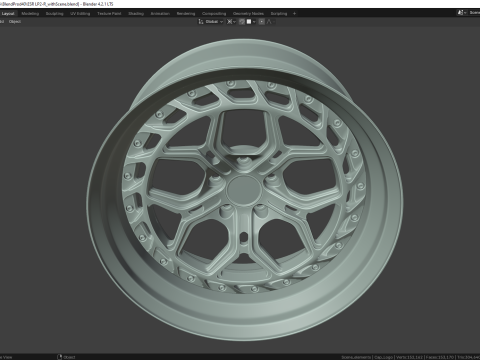Switch to the Shading workspace

[x=136, y=14]
